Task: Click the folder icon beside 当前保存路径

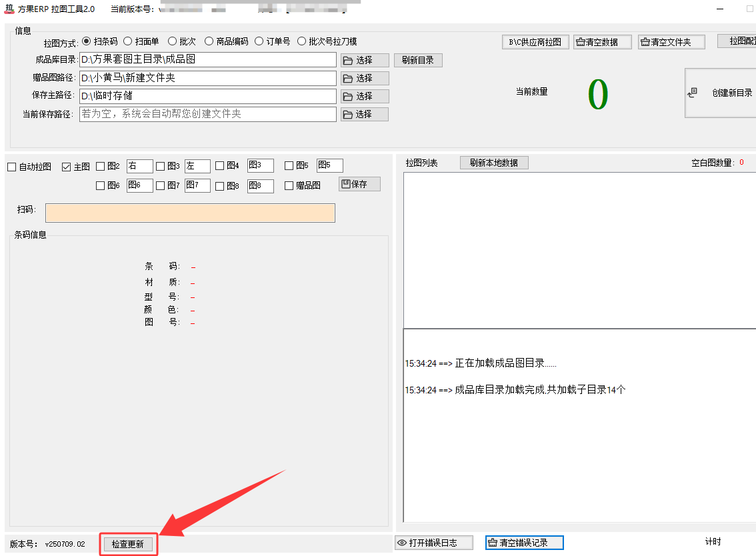Action: pyautogui.click(x=348, y=115)
